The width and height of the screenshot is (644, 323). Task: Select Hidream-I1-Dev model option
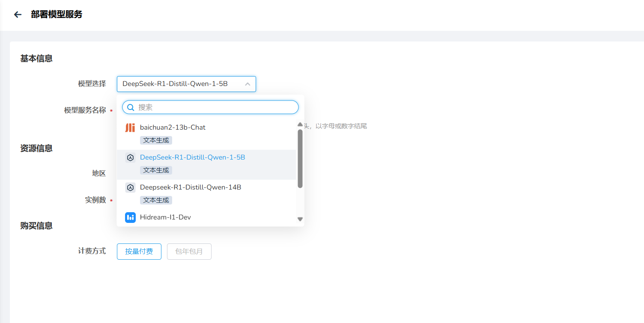tap(206, 218)
